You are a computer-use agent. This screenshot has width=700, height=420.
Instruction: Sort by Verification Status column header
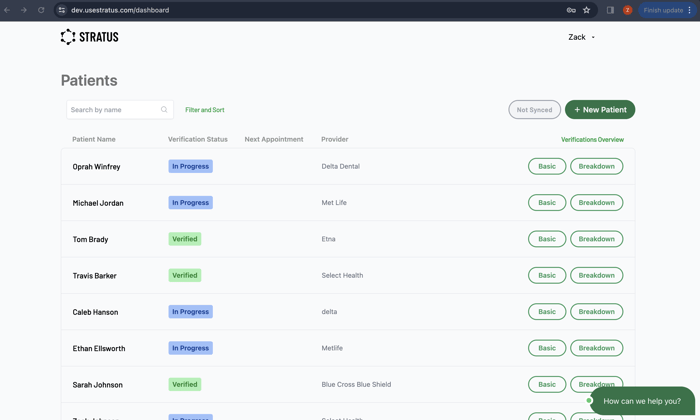point(197,139)
